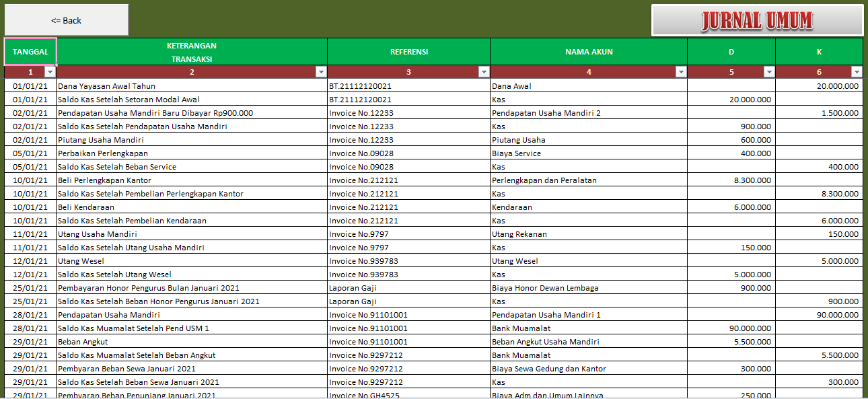Select the KETERANGAN TRANSAKSI header cell
The width and height of the screenshot is (868, 399).
[192, 52]
